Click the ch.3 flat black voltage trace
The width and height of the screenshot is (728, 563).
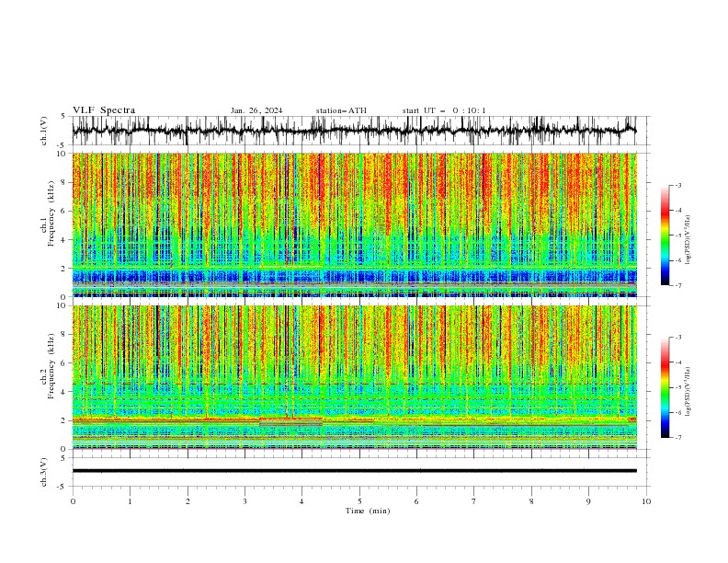click(354, 471)
